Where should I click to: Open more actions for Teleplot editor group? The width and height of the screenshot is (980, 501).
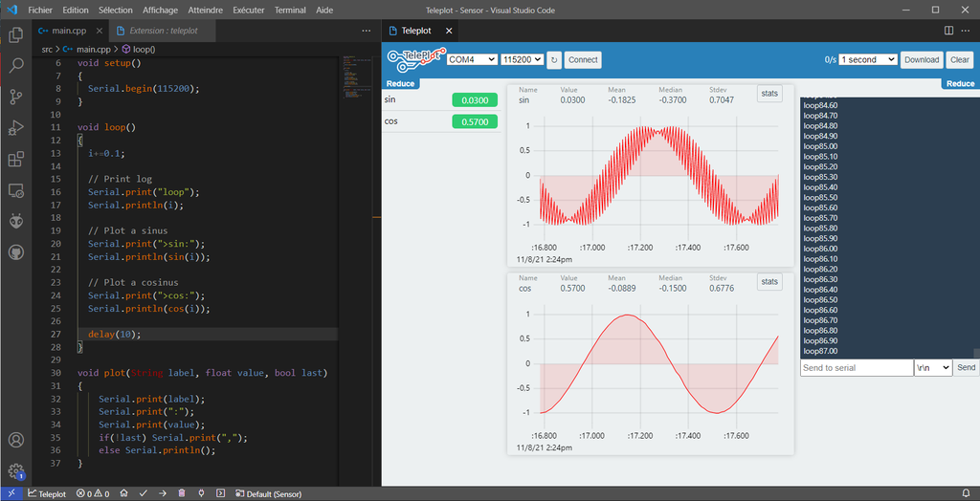967,30
